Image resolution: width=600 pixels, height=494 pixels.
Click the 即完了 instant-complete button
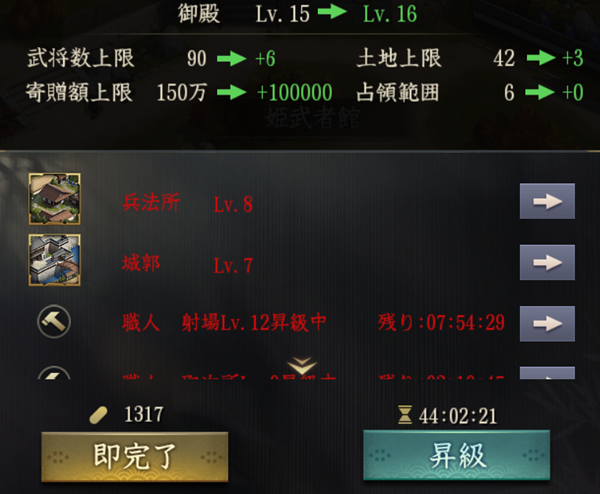135,457
